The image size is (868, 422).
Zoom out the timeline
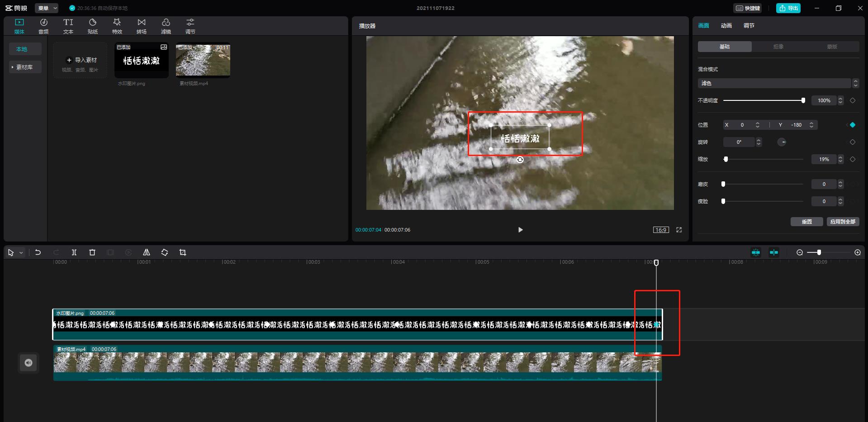point(800,252)
